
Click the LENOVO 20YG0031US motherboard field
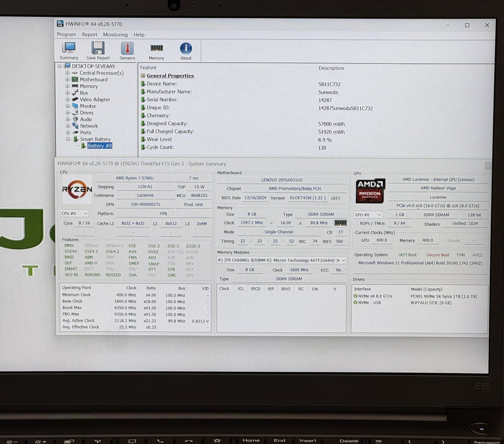tap(282, 180)
